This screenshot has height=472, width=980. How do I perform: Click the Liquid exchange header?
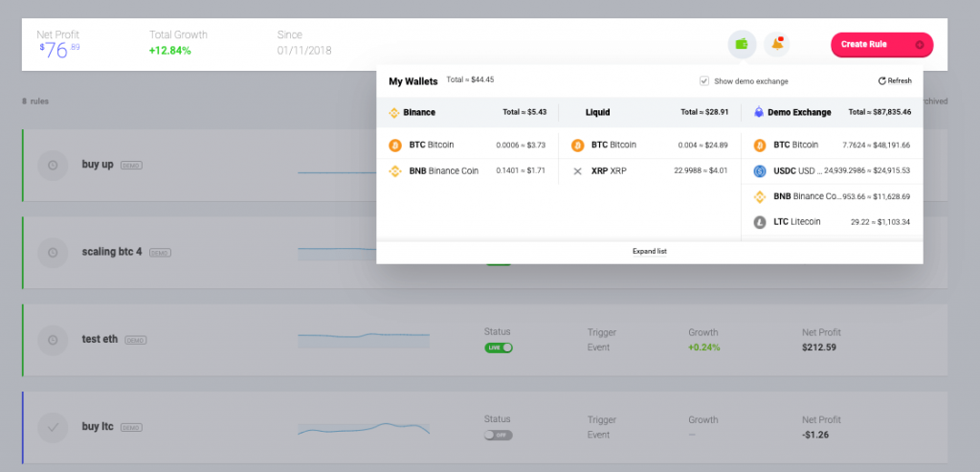pos(597,113)
